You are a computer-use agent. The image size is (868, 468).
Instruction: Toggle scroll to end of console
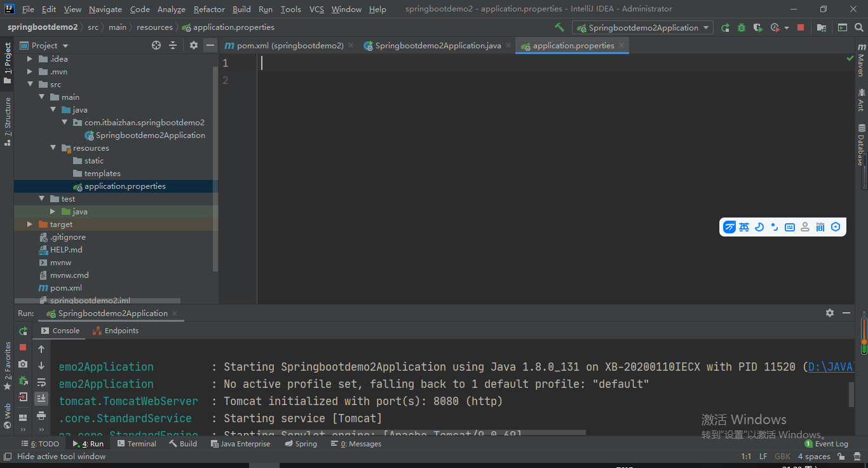click(41, 399)
